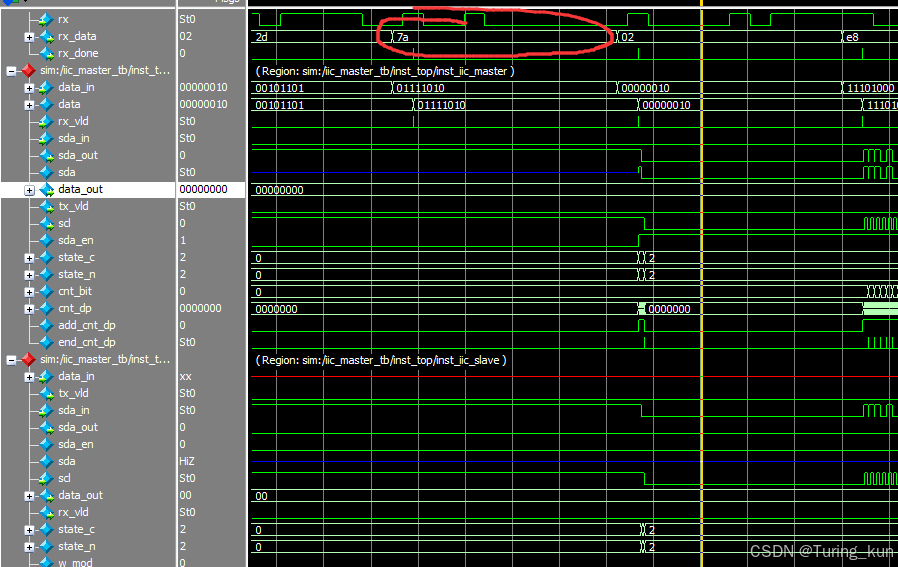Click the rx signal diamond icon
This screenshot has height=567, width=898.
point(46,19)
